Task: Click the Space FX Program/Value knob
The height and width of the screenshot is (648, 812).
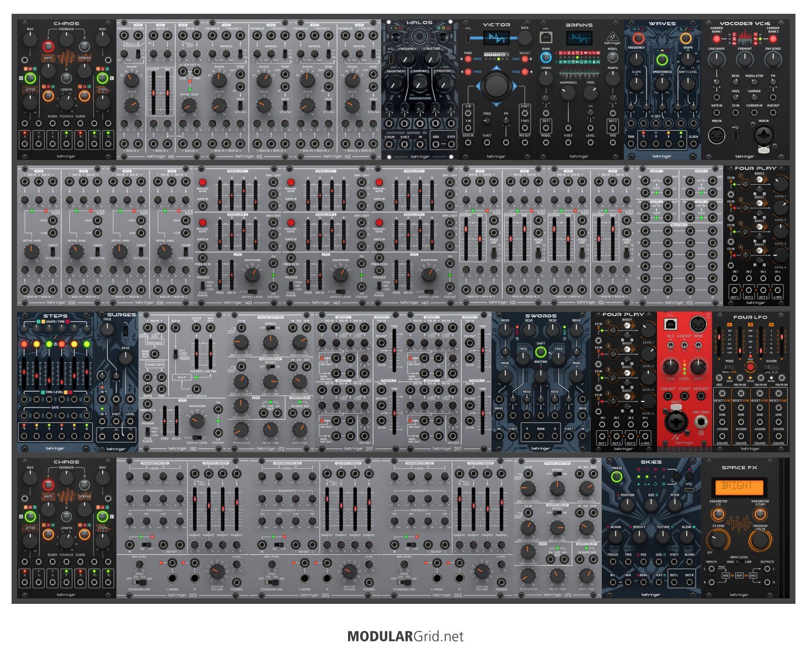Action: pyautogui.click(x=760, y=539)
